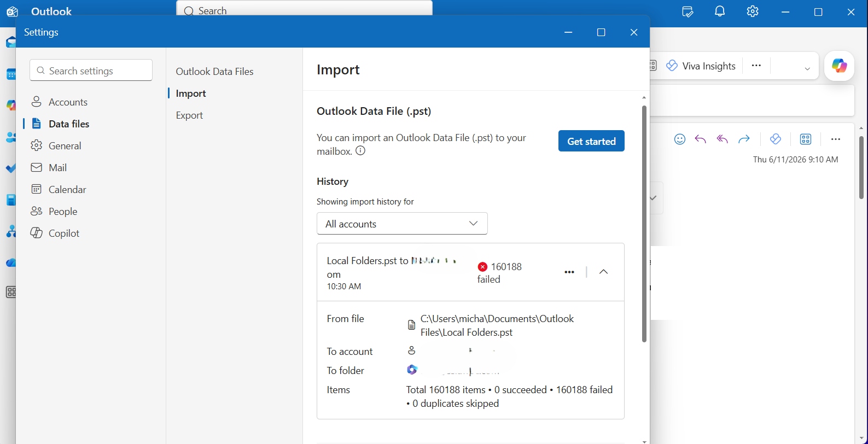Click the Copilot icon beside Viva Insights
The width and height of the screenshot is (868, 444).
(839, 66)
